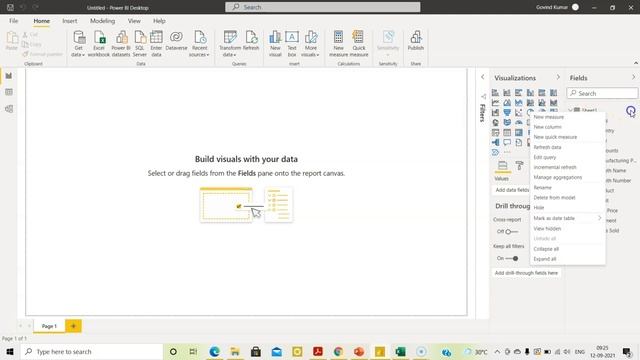Collapse the Visualizations pane with its chevron
The width and height of the screenshot is (640, 360).
click(x=558, y=77)
